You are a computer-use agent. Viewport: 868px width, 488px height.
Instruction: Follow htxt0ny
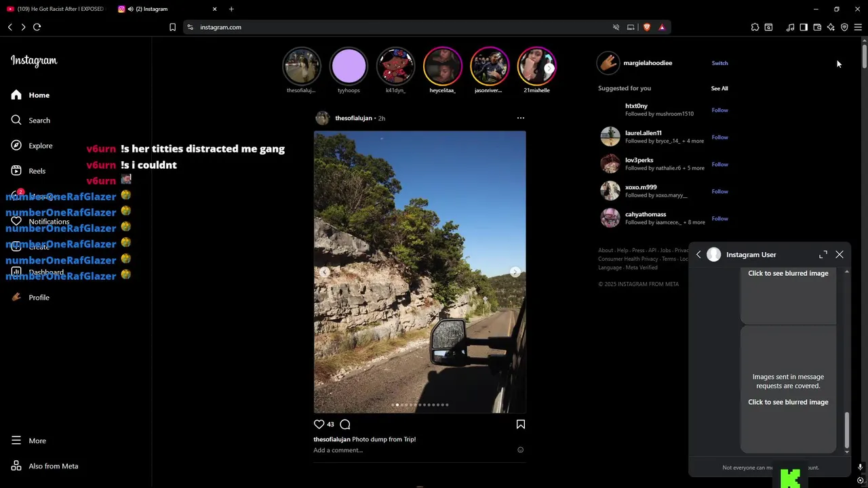coord(719,110)
